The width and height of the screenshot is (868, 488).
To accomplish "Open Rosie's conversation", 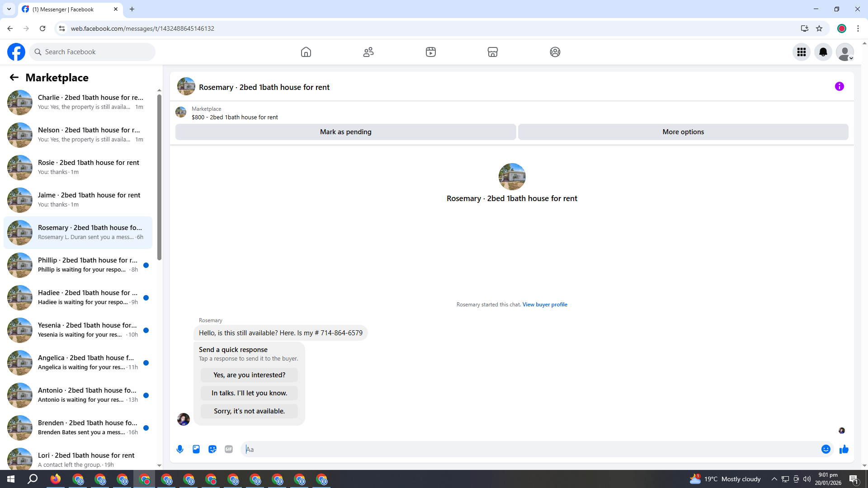I will 78,168.
